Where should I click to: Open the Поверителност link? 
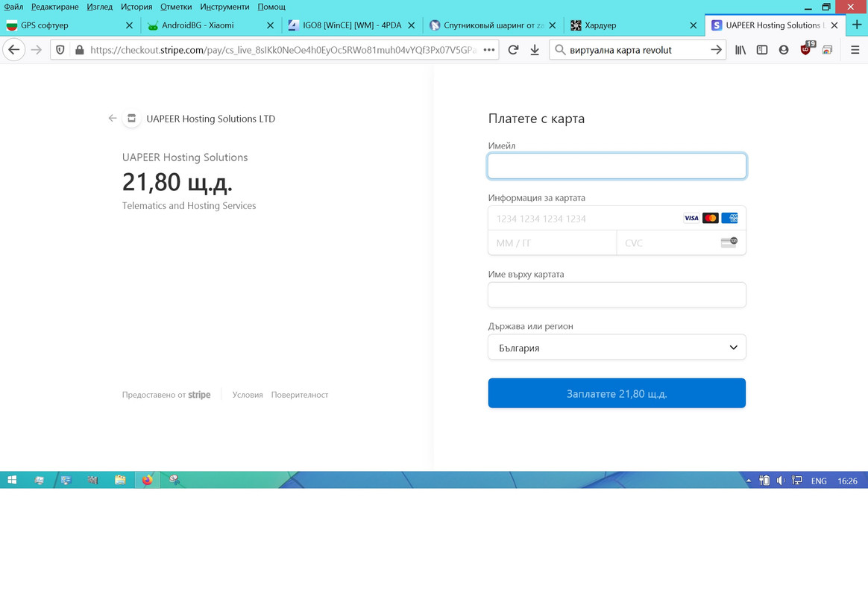click(x=300, y=395)
